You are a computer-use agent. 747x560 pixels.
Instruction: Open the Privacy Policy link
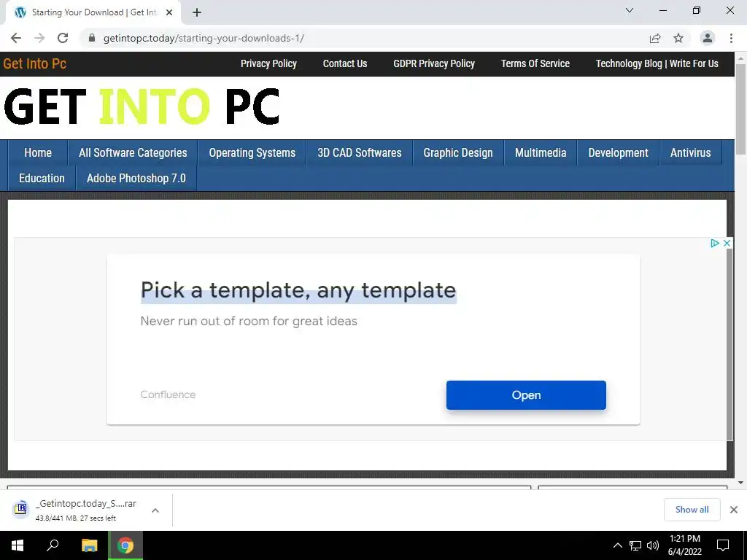268,64
